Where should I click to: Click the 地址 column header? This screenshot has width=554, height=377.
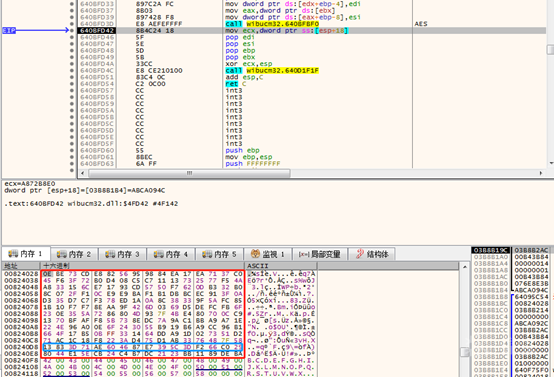[21, 266]
